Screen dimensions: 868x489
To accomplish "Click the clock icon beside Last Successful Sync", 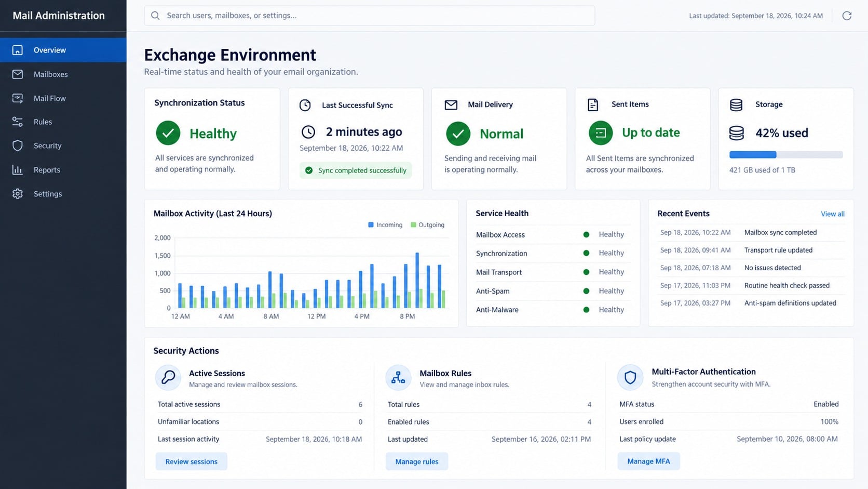I will (x=305, y=105).
